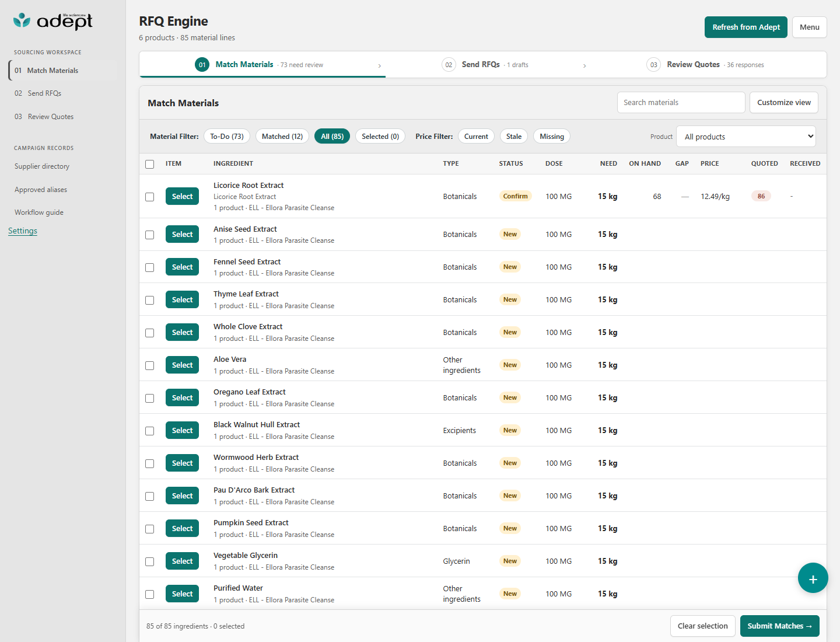
Task: Click Clear selection button
Action: click(703, 626)
